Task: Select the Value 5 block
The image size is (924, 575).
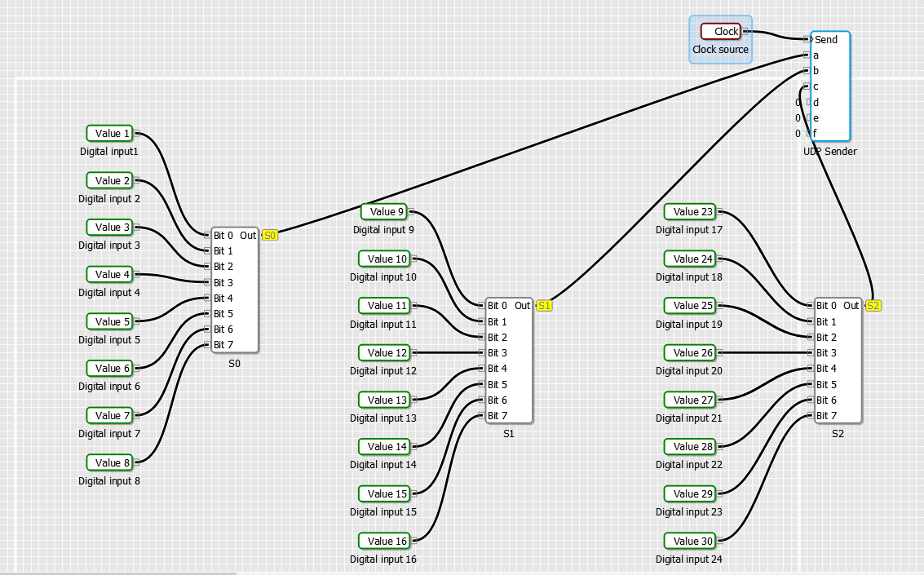Action: click(109, 321)
